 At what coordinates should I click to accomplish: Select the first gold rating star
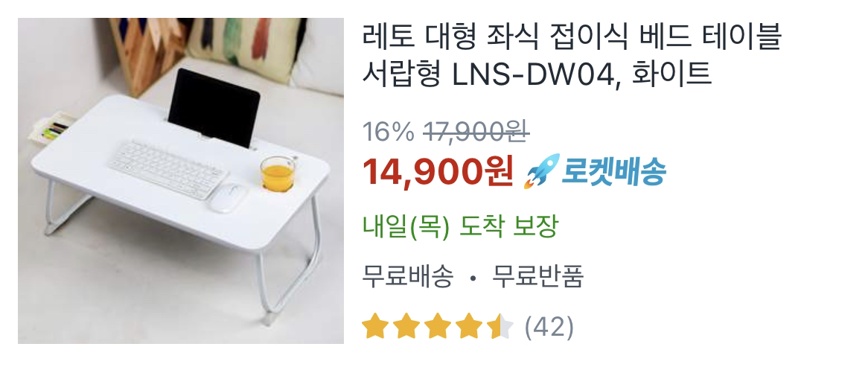pyautogui.click(x=374, y=326)
